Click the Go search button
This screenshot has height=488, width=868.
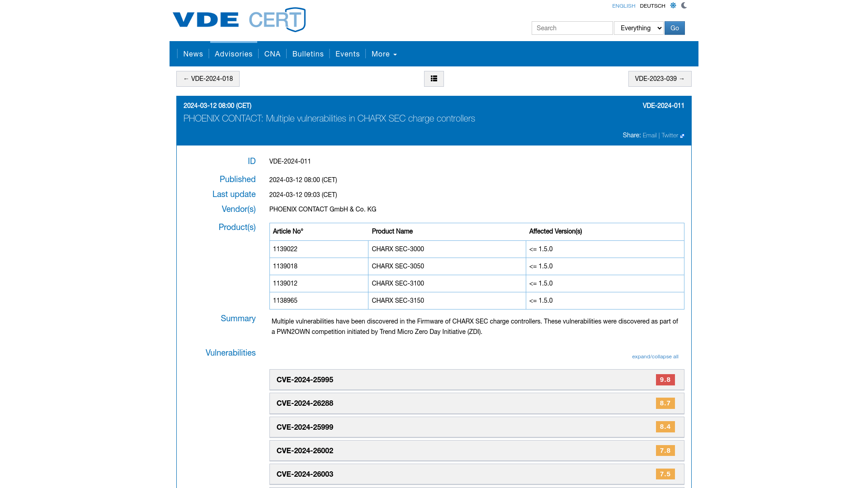point(675,28)
